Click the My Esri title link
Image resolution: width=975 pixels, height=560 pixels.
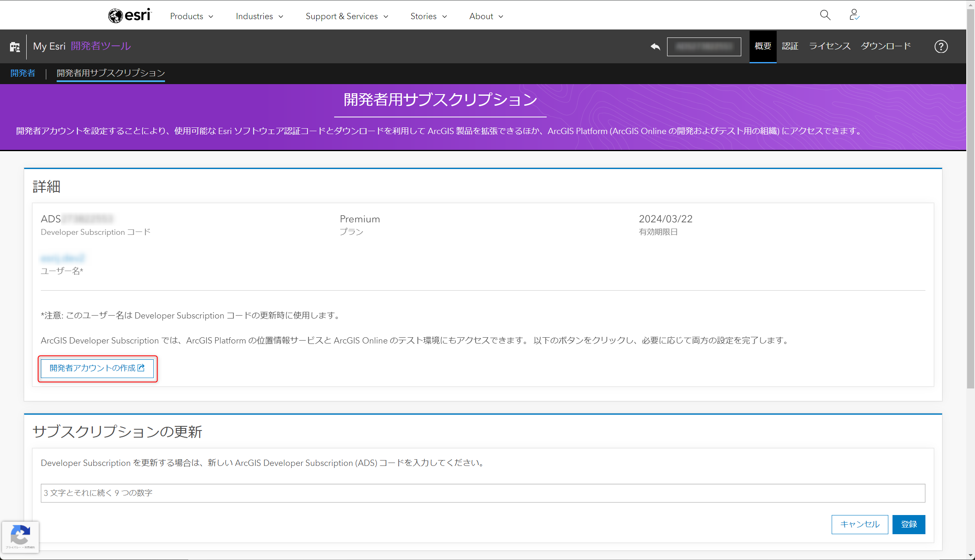pyautogui.click(x=49, y=46)
